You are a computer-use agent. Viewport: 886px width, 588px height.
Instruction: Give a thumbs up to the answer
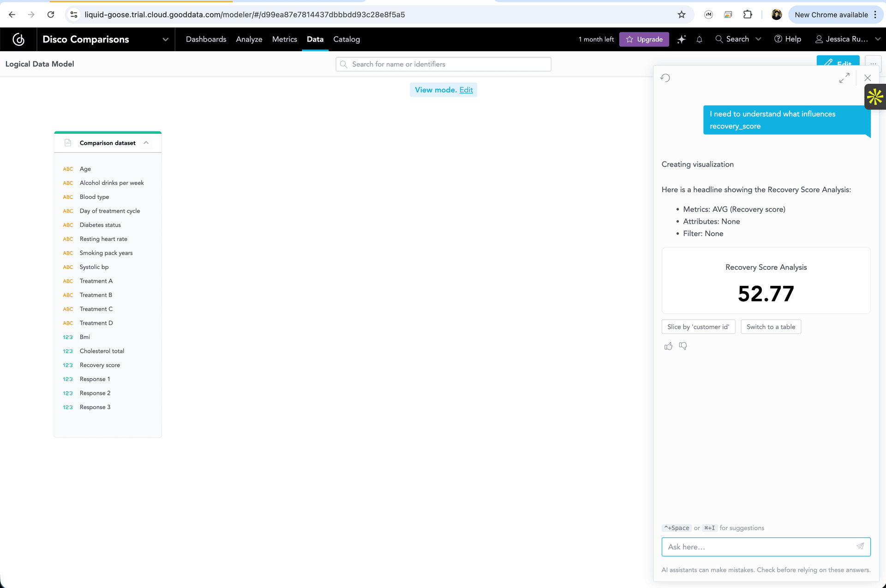pos(668,346)
